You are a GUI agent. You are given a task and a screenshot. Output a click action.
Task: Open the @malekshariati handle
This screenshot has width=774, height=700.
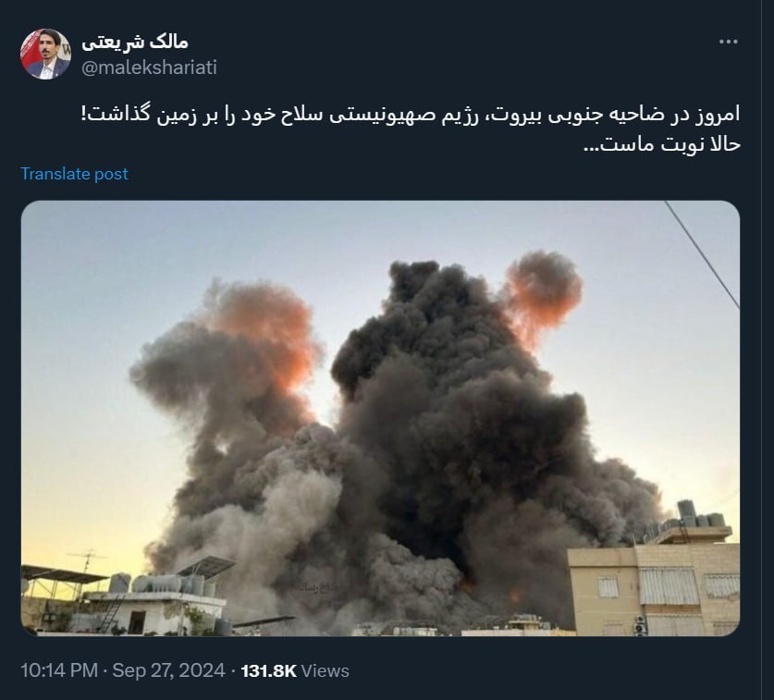coord(149,68)
